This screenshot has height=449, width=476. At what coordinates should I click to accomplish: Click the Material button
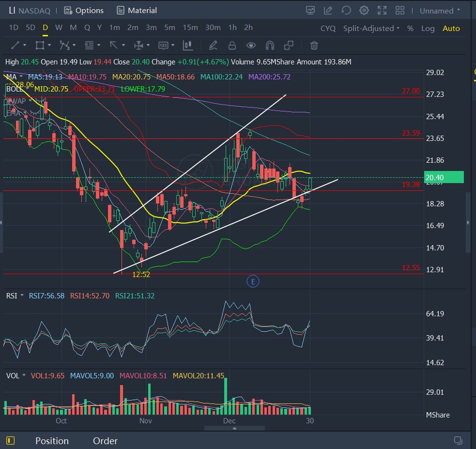137,10
